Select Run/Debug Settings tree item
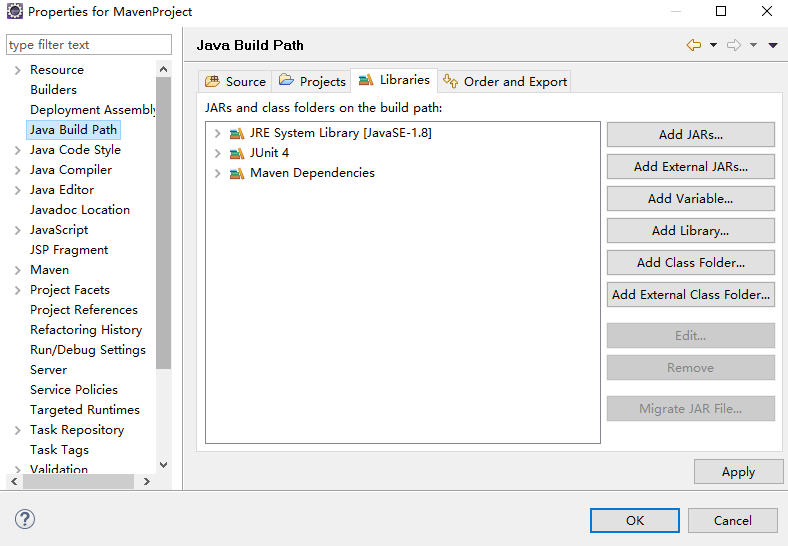This screenshot has width=788, height=546. point(88,350)
